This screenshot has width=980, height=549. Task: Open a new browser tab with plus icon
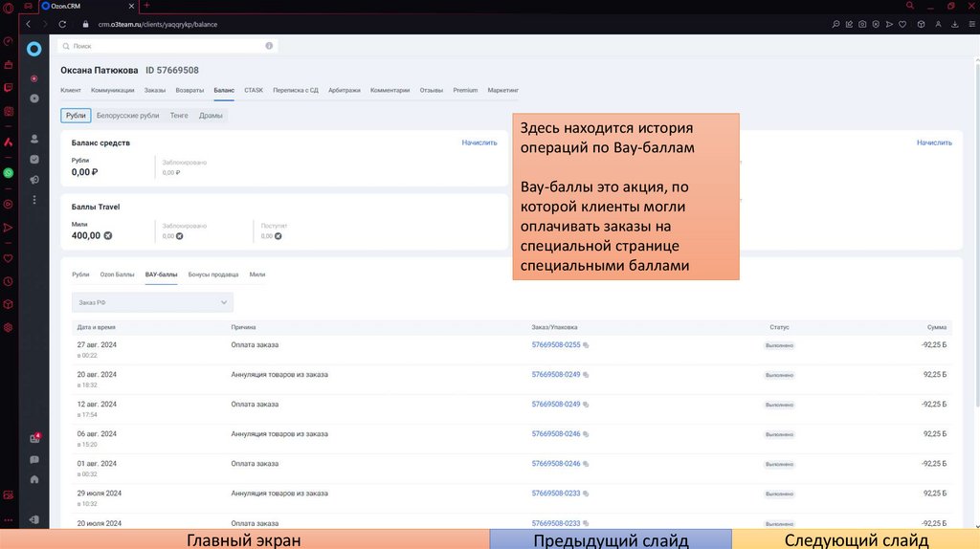point(146,6)
